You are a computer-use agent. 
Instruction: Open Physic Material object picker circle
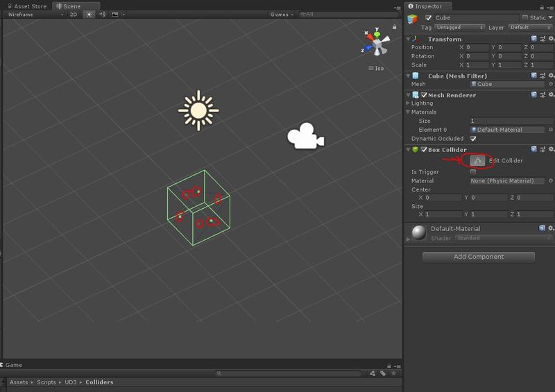pos(551,180)
